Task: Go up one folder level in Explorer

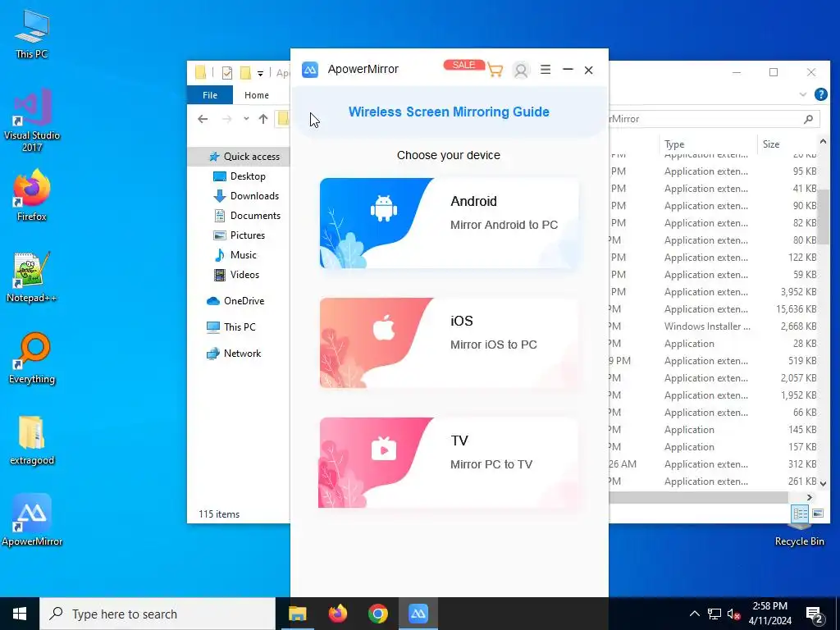Action: coord(263,119)
